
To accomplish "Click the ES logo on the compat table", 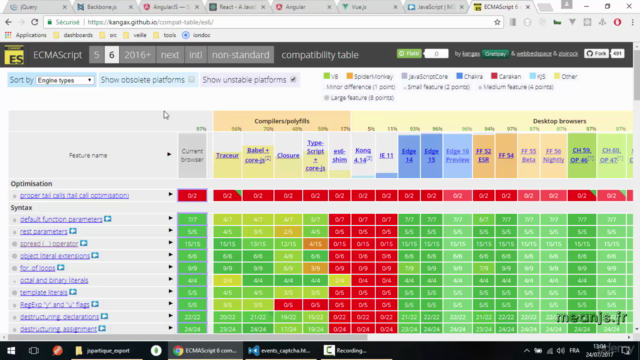I will click(x=14, y=55).
